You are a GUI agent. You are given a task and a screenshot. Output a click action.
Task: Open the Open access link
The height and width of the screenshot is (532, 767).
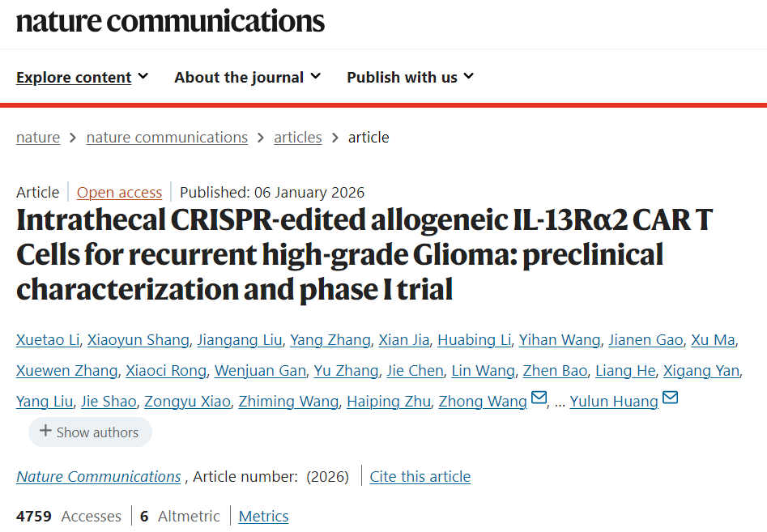[x=119, y=193]
